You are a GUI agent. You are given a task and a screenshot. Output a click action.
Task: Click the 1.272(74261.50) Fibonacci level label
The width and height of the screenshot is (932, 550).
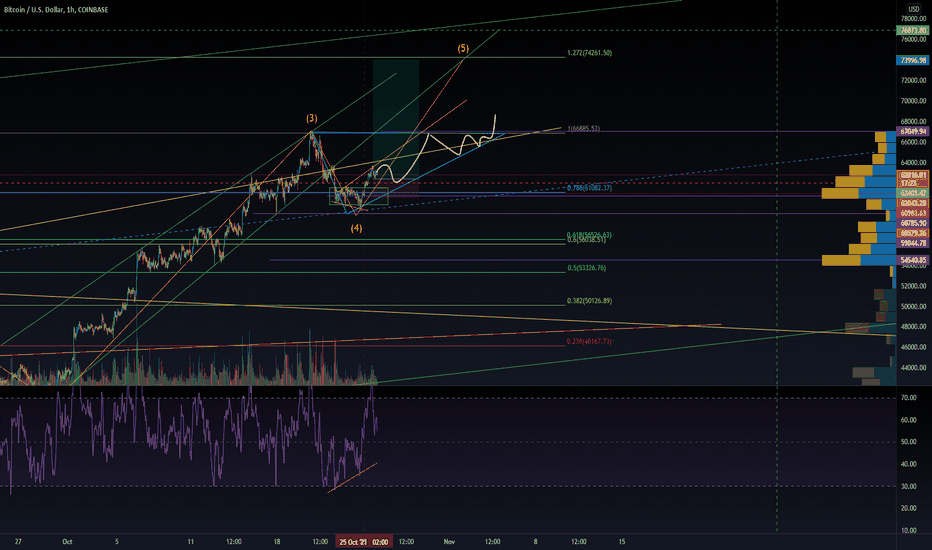tap(589, 53)
